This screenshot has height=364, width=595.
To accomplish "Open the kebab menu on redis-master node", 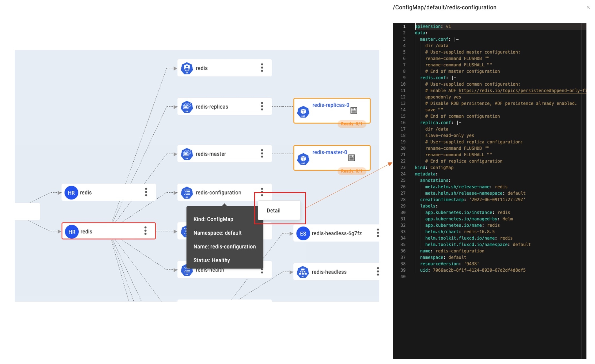I will pos(262,154).
